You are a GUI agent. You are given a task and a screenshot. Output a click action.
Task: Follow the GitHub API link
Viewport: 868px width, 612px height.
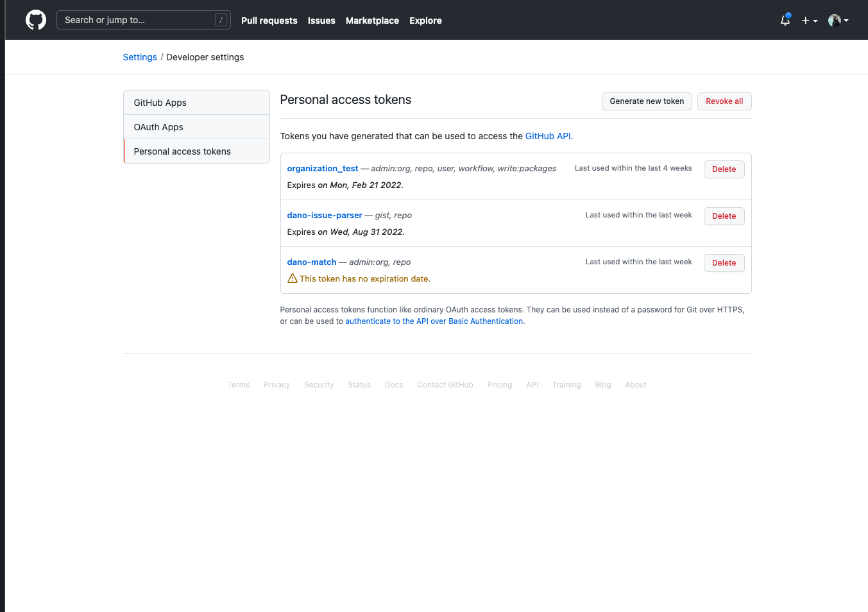pos(548,136)
